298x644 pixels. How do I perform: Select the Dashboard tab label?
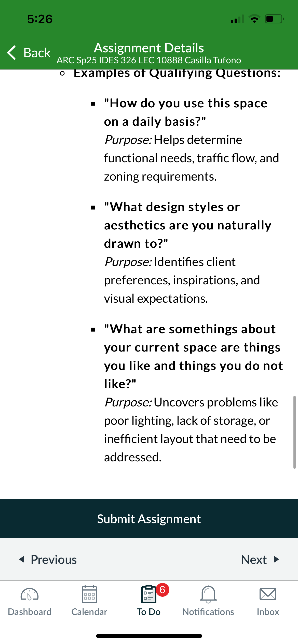(30, 612)
